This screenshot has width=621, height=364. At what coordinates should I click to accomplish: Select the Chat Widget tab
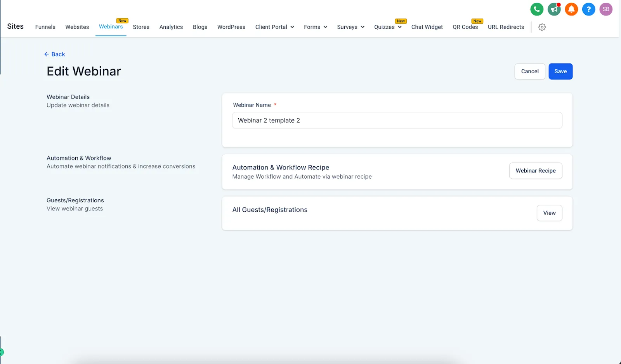pos(427,27)
